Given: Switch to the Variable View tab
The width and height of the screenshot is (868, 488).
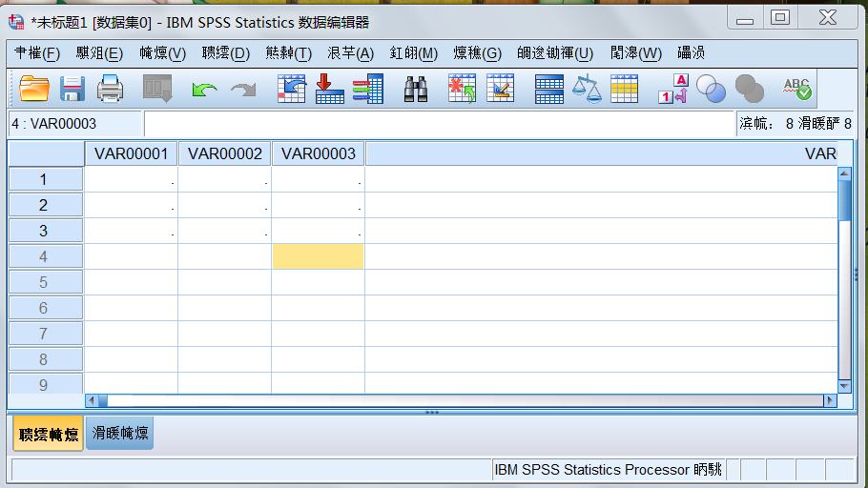Looking at the screenshot, I should (x=119, y=434).
